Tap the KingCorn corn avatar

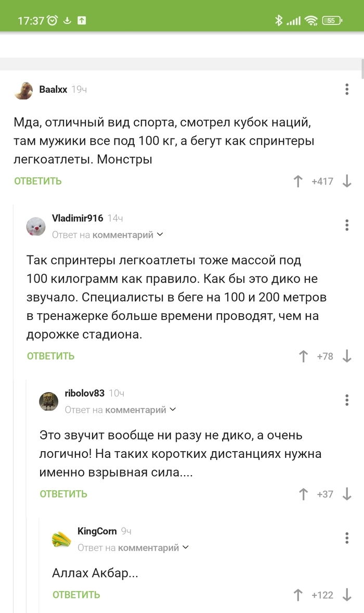click(61, 539)
